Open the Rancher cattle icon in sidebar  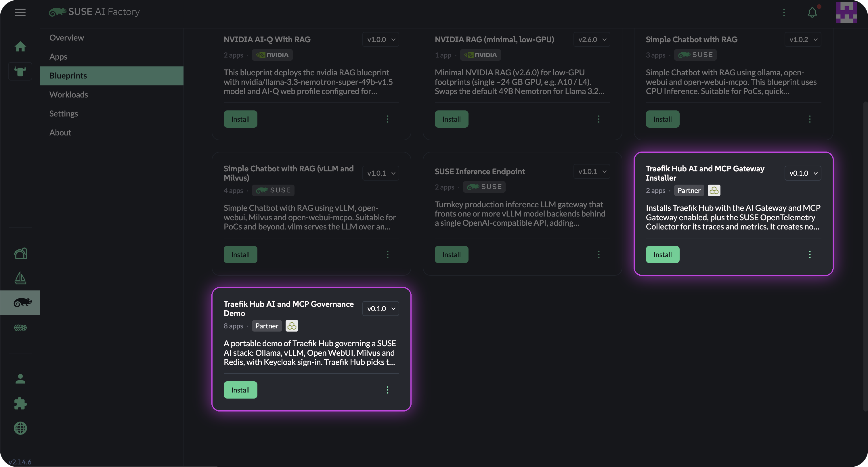click(x=20, y=71)
